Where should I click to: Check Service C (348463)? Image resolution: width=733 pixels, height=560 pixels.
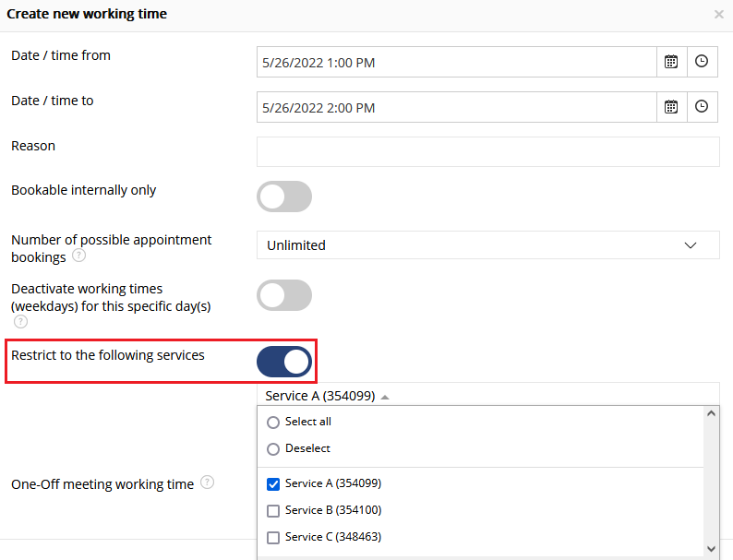(273, 538)
